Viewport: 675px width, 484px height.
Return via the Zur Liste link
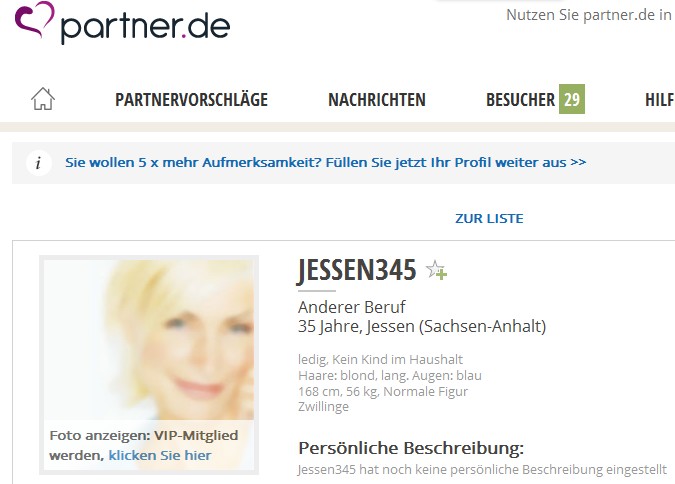coord(489,219)
